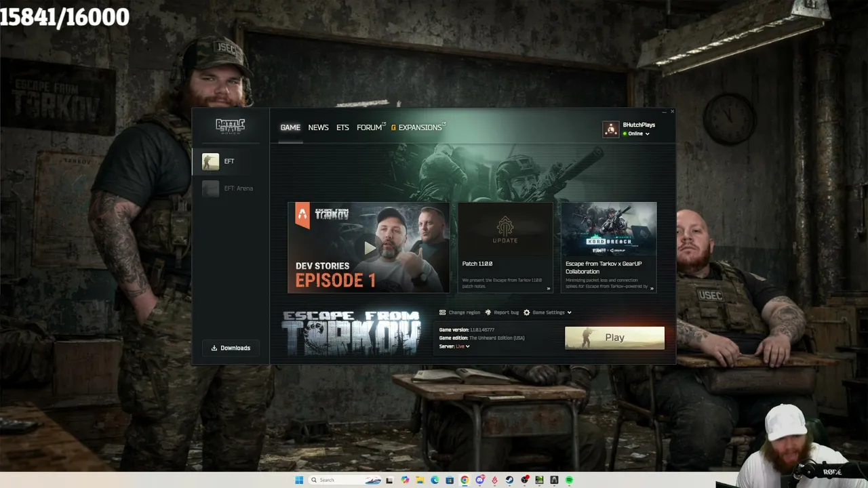Expand the Online status dropdown
Viewport: 868px width, 488px height.
point(647,134)
